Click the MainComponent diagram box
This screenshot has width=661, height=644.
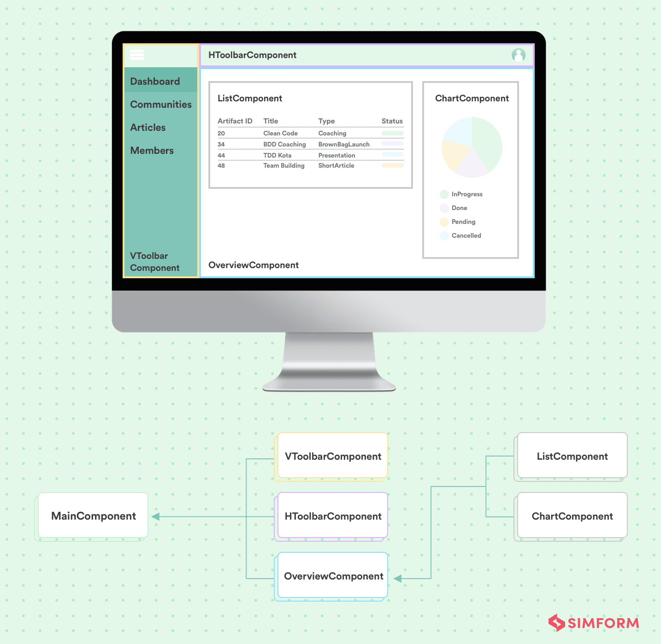[x=93, y=515]
